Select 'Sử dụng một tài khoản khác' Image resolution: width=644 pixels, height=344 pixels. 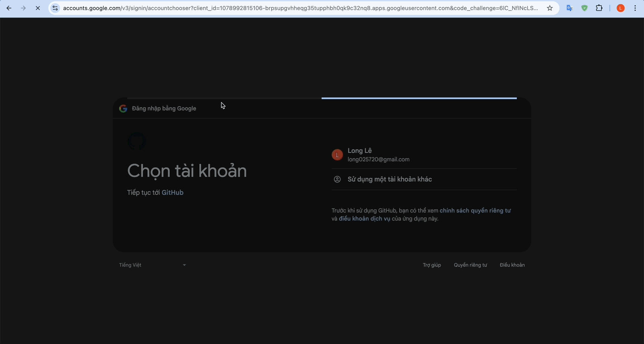(x=424, y=179)
